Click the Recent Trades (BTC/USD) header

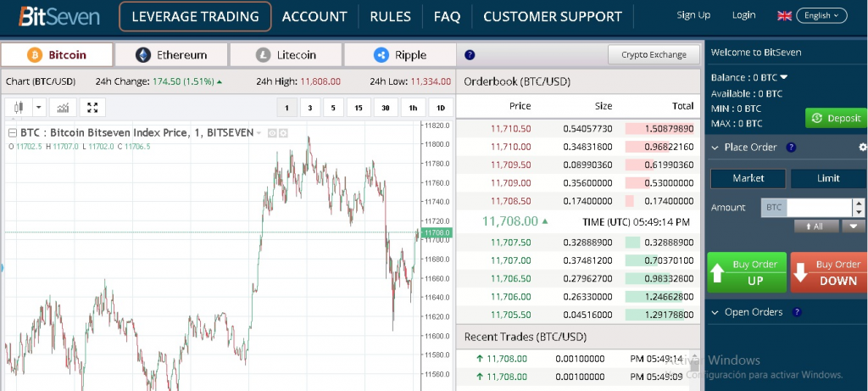point(526,337)
